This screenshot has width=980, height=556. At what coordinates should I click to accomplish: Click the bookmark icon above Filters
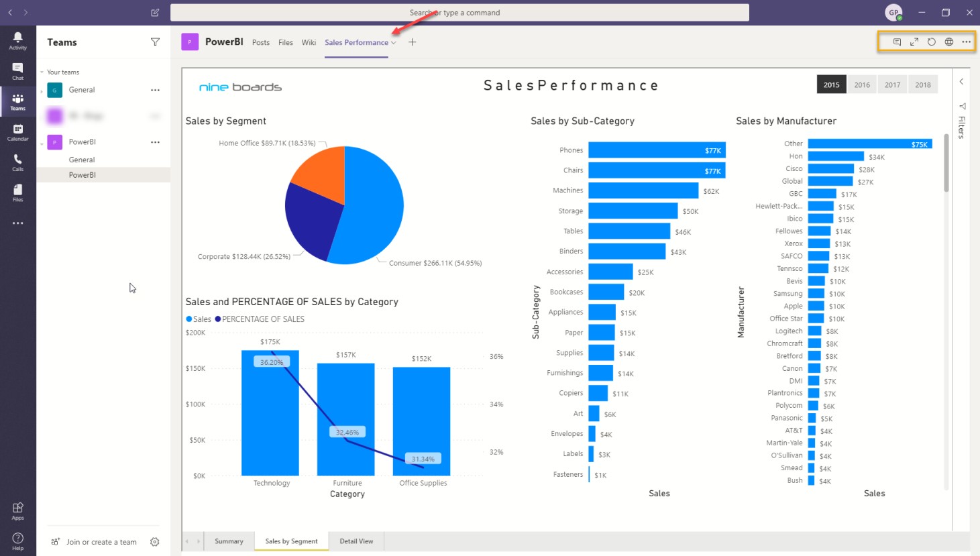tap(962, 106)
